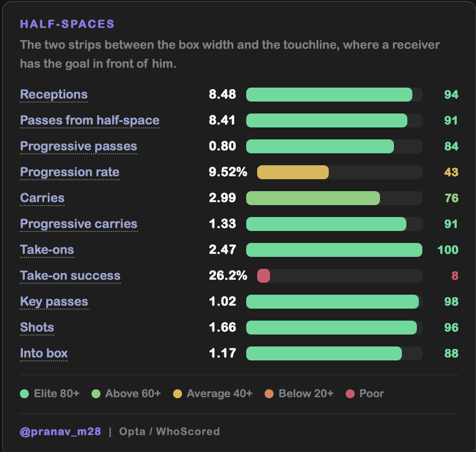This screenshot has height=452, width=476.
Task: Click the red Poor legend dot
Action: pos(350,394)
